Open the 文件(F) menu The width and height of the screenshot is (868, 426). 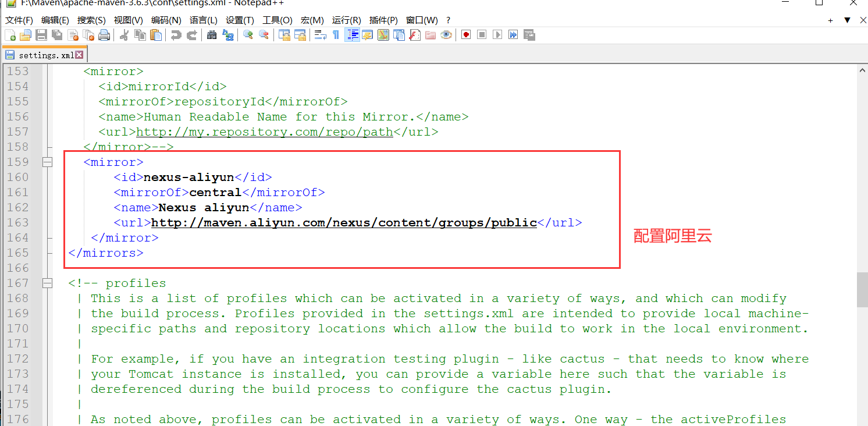click(x=19, y=20)
